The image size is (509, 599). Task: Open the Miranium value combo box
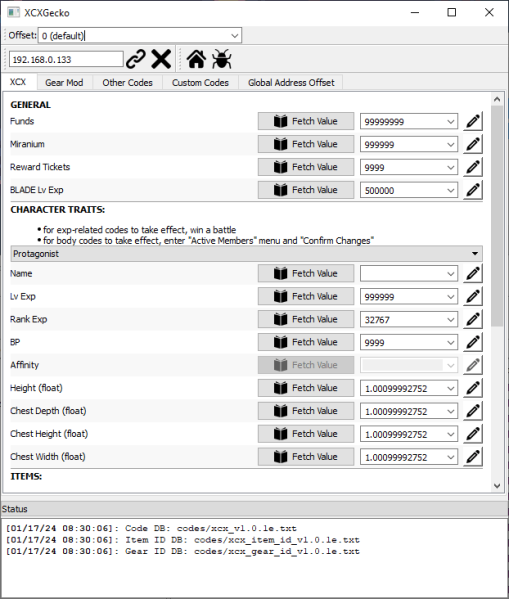click(x=409, y=144)
